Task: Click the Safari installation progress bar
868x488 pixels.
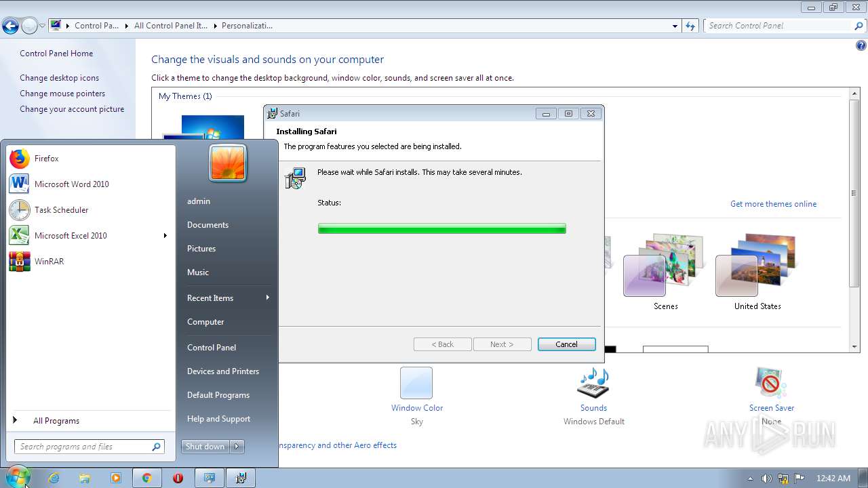Action: (x=441, y=229)
